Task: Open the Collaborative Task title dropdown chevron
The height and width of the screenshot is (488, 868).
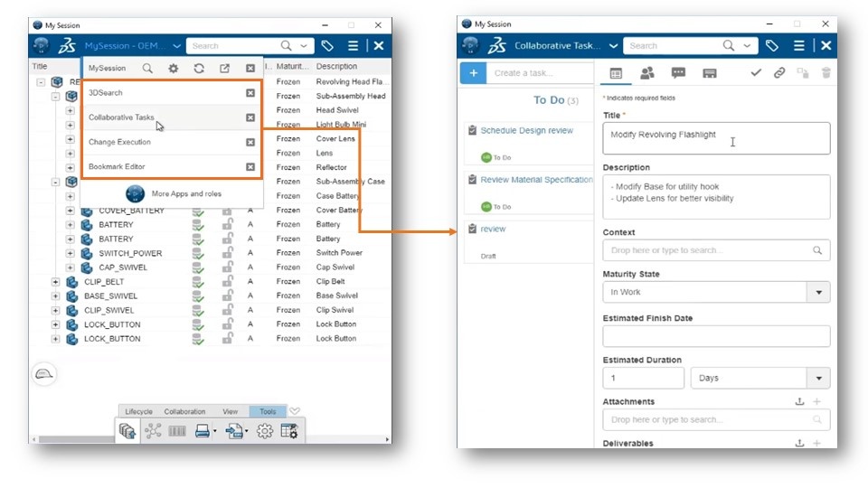Action: pyautogui.click(x=613, y=46)
